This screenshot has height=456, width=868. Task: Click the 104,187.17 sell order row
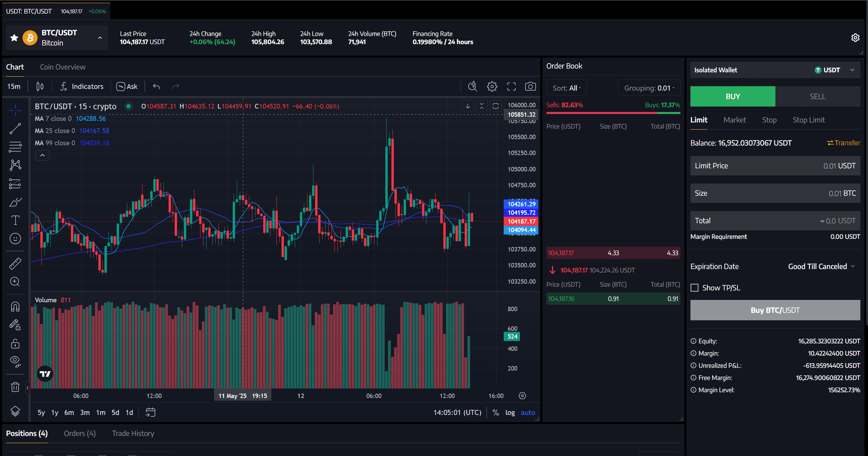coord(613,253)
